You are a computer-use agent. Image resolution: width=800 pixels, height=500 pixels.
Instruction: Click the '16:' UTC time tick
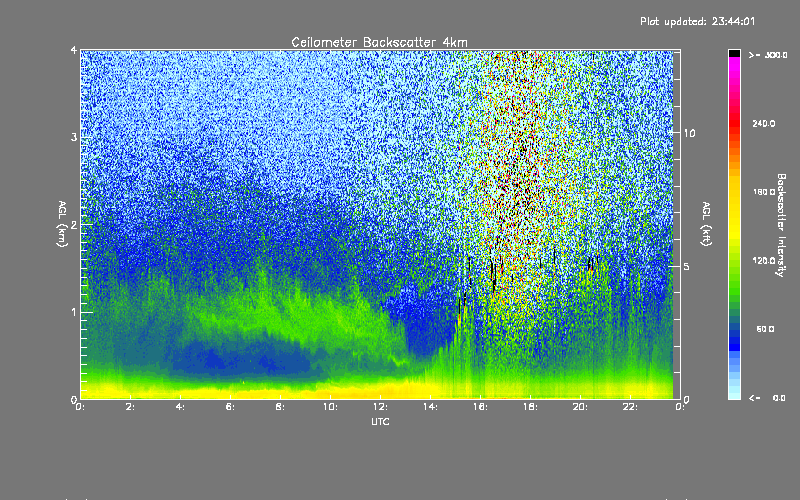[480, 407]
